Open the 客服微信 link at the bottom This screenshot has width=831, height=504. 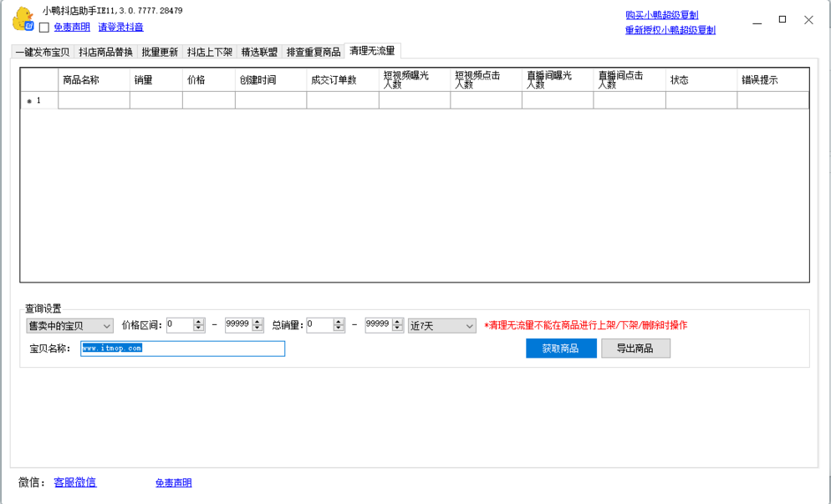[x=75, y=482]
